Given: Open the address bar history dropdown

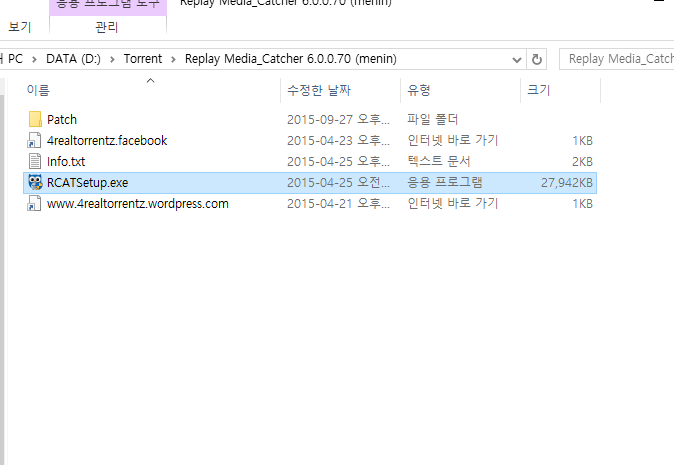Looking at the screenshot, I should pyautogui.click(x=517, y=59).
